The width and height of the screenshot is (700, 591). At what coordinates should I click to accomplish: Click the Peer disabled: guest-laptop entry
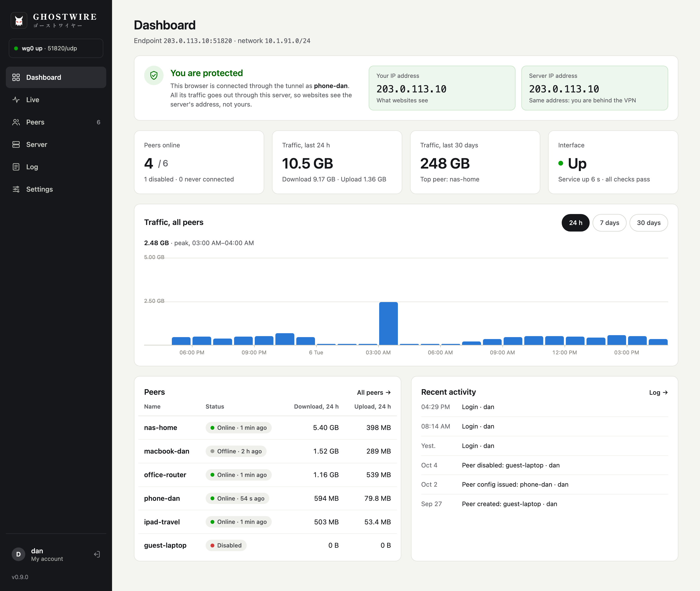point(544,465)
